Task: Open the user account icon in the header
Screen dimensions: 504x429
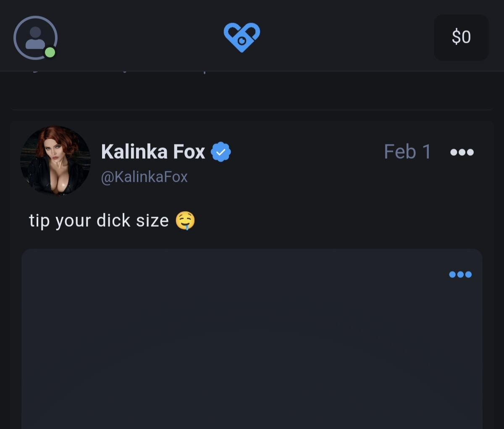Action: tap(35, 38)
